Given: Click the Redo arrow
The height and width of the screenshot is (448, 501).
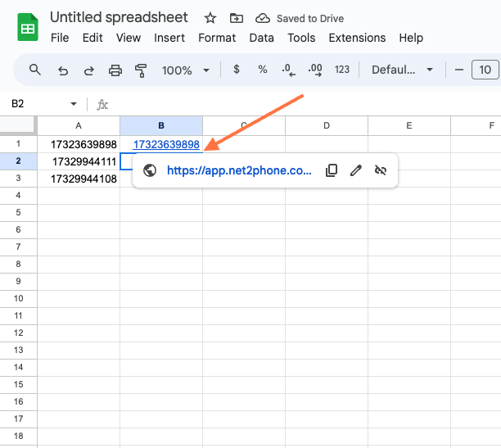Looking at the screenshot, I should click(89, 70).
